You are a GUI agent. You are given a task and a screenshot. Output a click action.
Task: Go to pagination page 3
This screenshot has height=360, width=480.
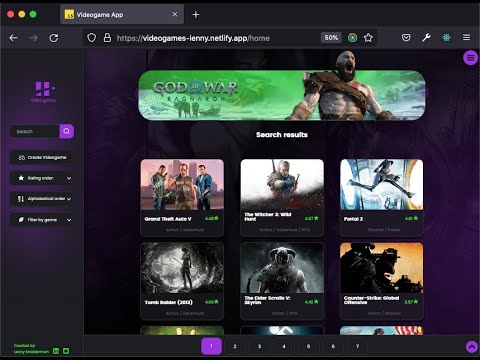[259, 346]
